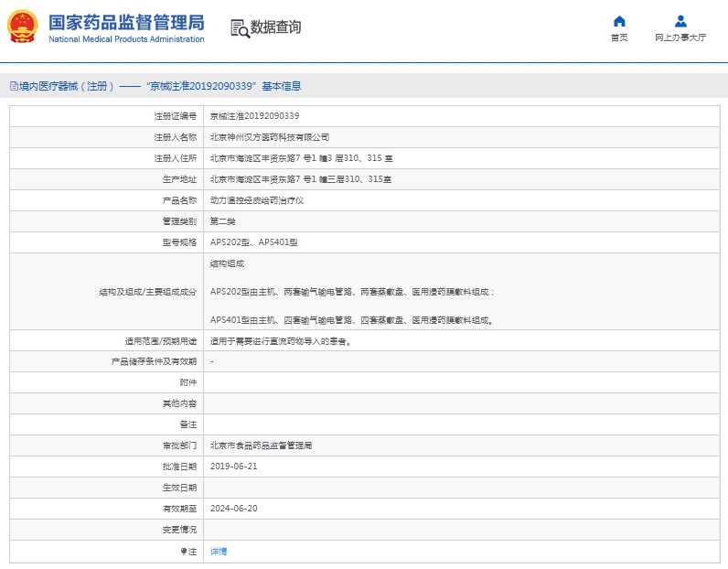Select registrant name 北京神州汉方医药科技有限公司

click(269, 137)
